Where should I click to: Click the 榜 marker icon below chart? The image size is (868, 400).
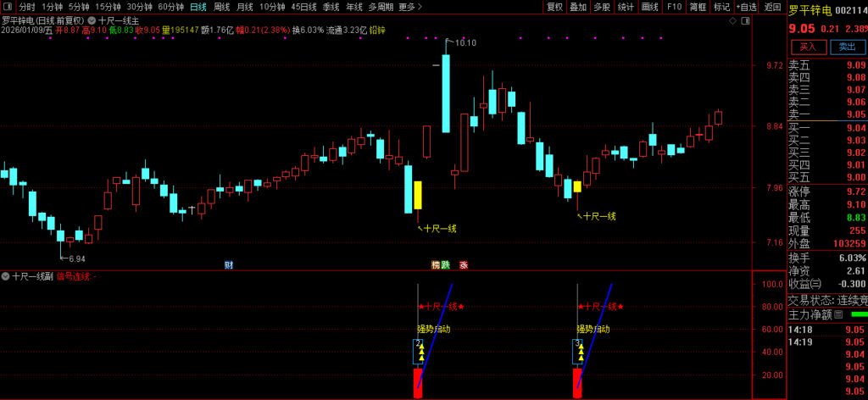437,264
